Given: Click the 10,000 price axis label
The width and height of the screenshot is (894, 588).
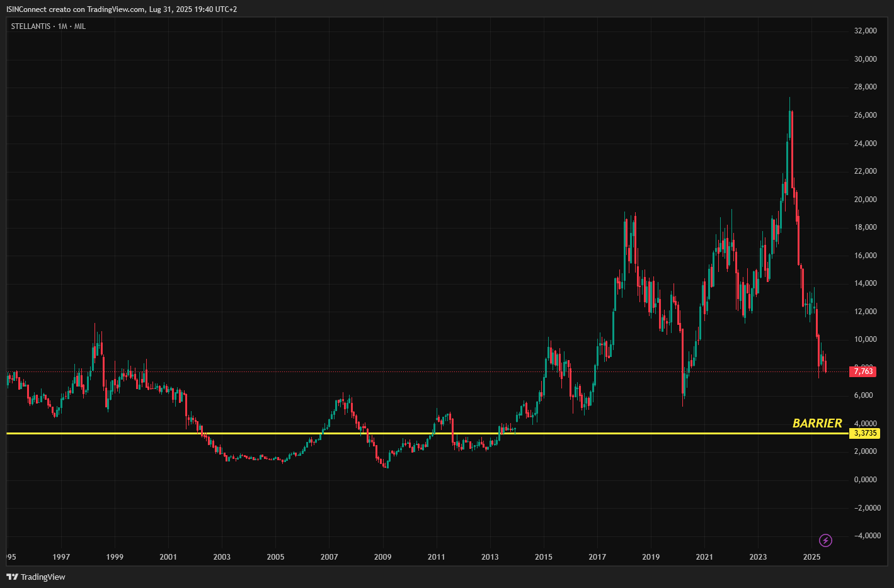Looking at the screenshot, I should coord(866,339).
